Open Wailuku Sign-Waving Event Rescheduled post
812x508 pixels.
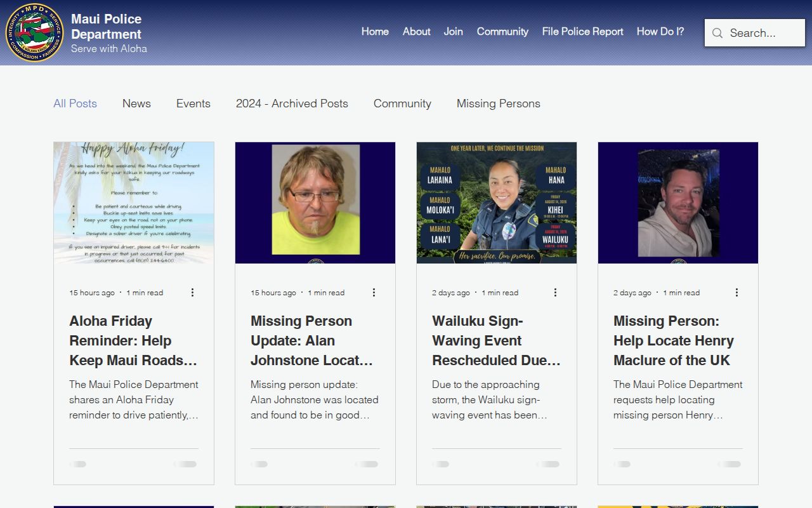pos(497,340)
